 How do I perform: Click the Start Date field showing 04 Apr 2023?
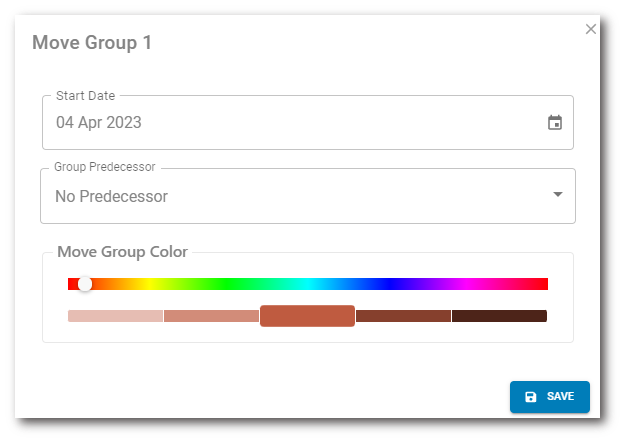pyautogui.click(x=290, y=123)
